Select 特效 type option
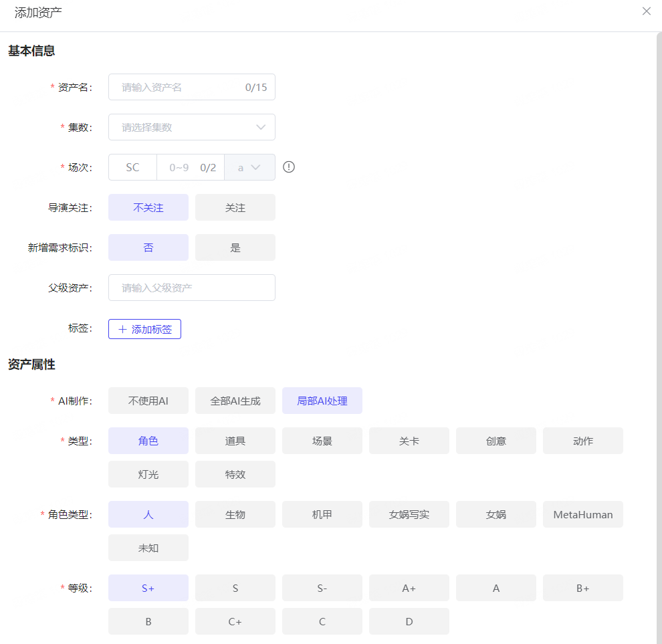Image resolution: width=662 pixels, height=644 pixels. pos(235,474)
